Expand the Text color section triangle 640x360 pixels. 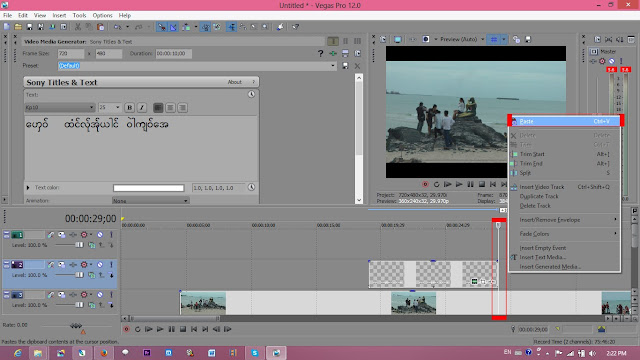28,188
